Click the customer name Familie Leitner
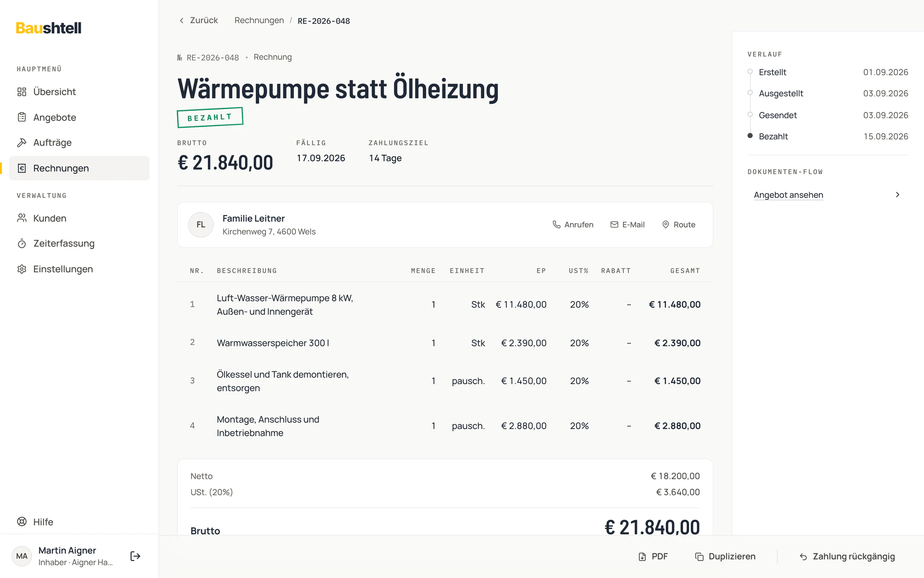 [x=254, y=218]
